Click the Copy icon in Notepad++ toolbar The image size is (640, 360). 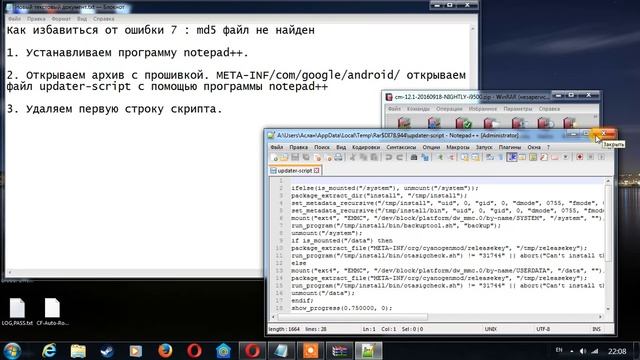[x=363, y=157]
